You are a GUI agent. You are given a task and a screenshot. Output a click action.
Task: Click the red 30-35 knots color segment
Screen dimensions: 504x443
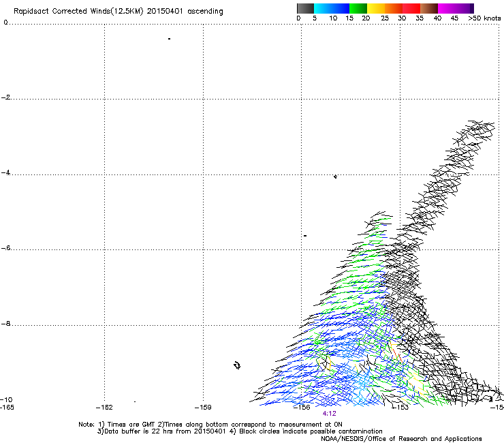411,8
